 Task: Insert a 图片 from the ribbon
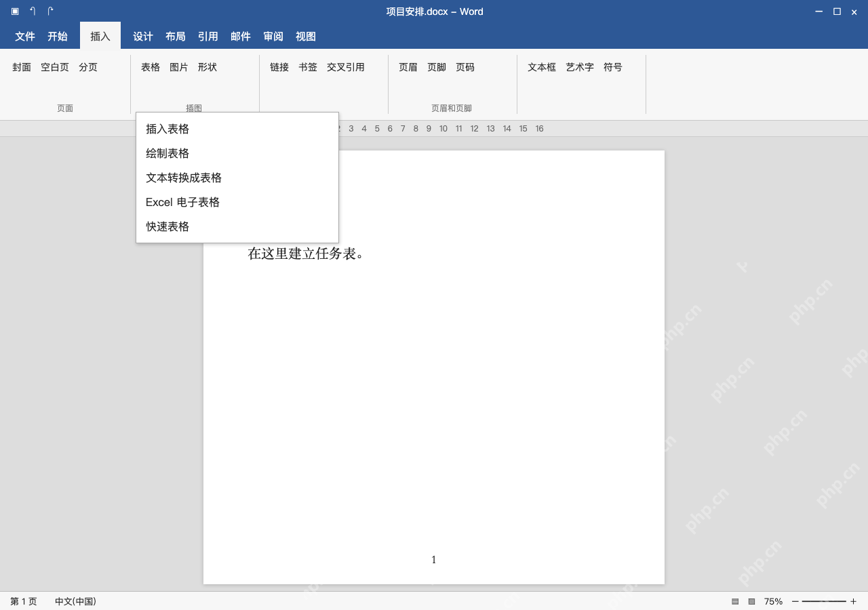coord(179,67)
